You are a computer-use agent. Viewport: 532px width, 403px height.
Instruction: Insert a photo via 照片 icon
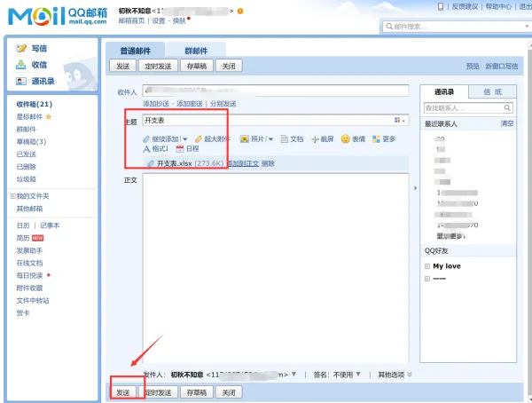[x=245, y=139]
